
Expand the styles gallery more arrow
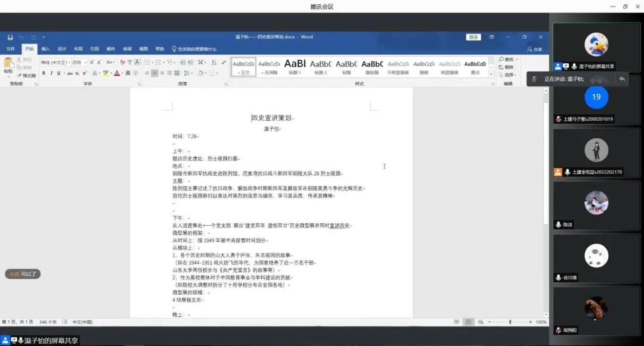pyautogui.click(x=491, y=74)
